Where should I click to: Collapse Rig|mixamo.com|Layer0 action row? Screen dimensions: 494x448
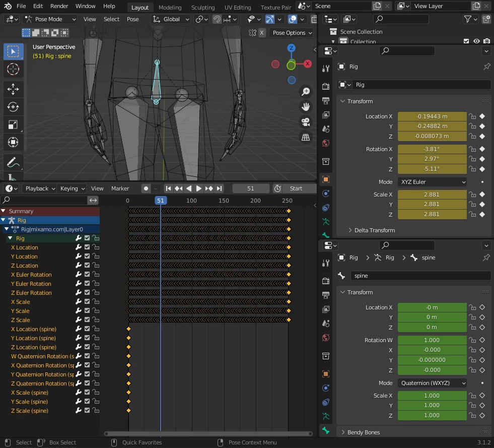(x=7, y=229)
